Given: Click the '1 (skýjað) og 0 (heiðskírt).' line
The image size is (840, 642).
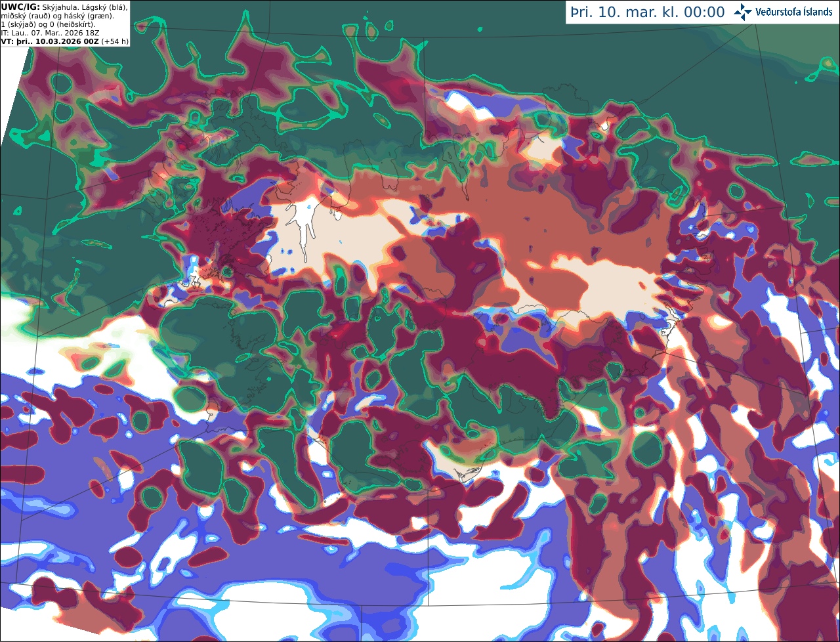Looking at the screenshot, I should pos(48,24).
